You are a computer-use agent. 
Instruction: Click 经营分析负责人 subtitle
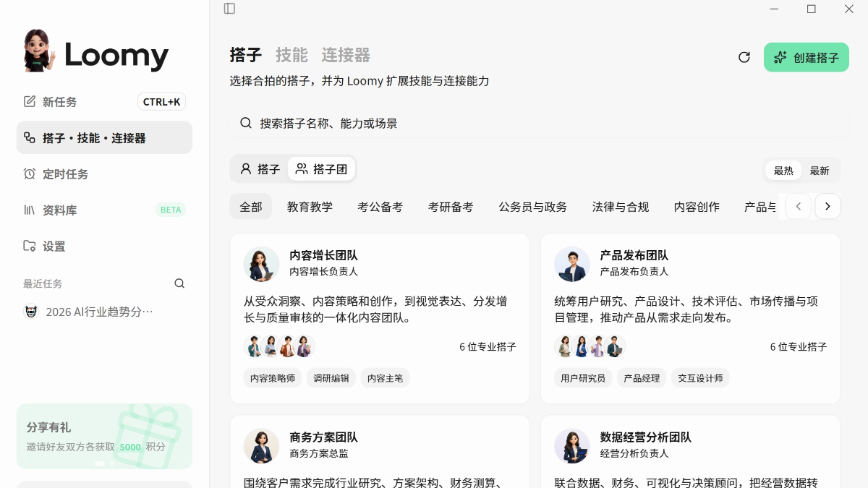[634, 453]
